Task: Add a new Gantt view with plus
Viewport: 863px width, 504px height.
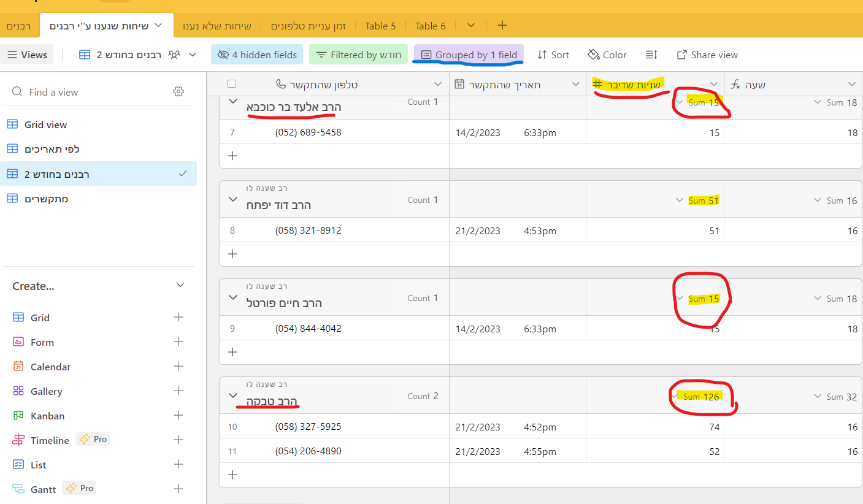Action: pyautogui.click(x=178, y=489)
